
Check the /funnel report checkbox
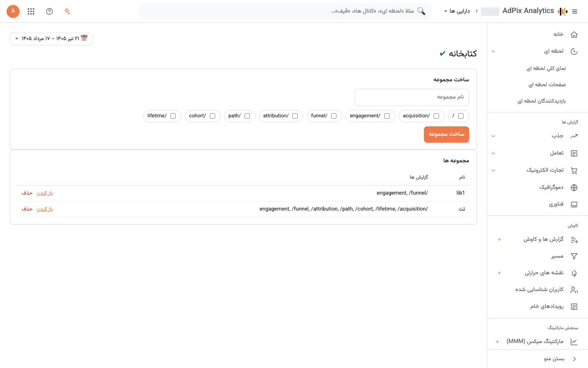click(334, 116)
